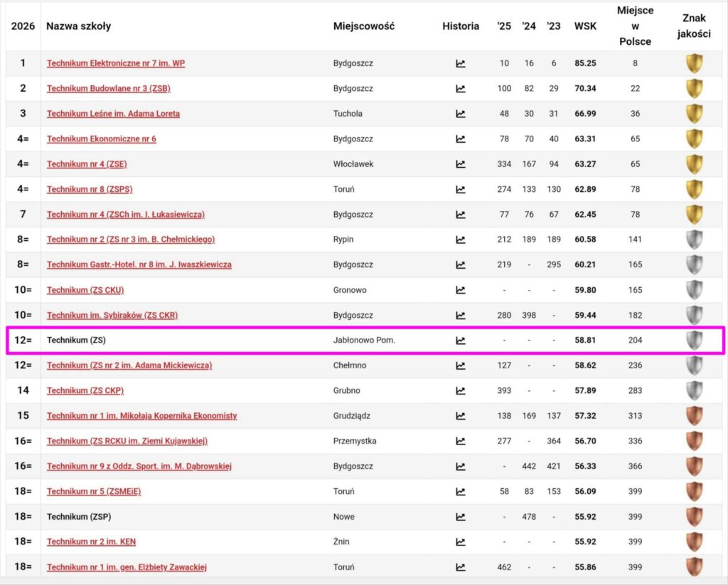Follow Technikum nr 4 (ZSE) Włocławek link
Image resolution: width=728 pixels, height=585 pixels.
click(x=87, y=164)
